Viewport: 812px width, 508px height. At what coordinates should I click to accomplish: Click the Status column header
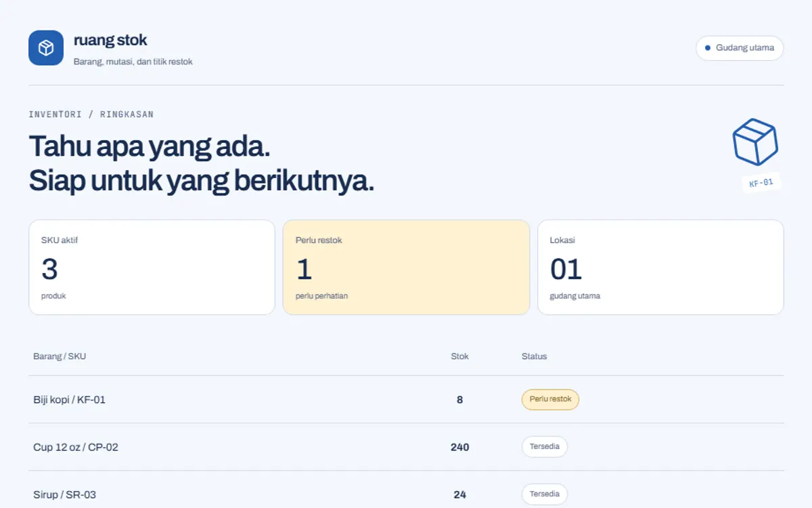point(534,356)
